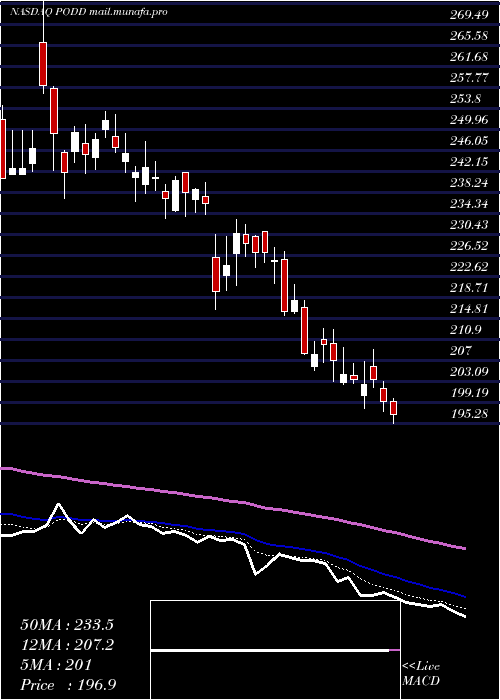The height and width of the screenshot is (700, 500).
Task: Click the Price : 196.9 readout
Action: [x=68, y=685]
